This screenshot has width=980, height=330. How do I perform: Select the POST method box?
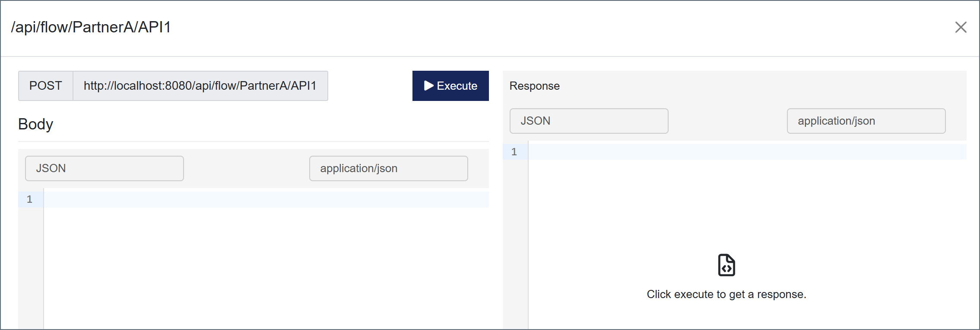coord(46,86)
